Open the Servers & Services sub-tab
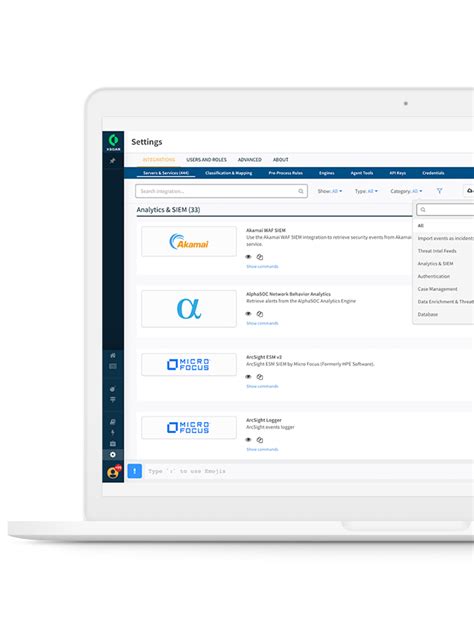The height and width of the screenshot is (630, 474). point(166,173)
